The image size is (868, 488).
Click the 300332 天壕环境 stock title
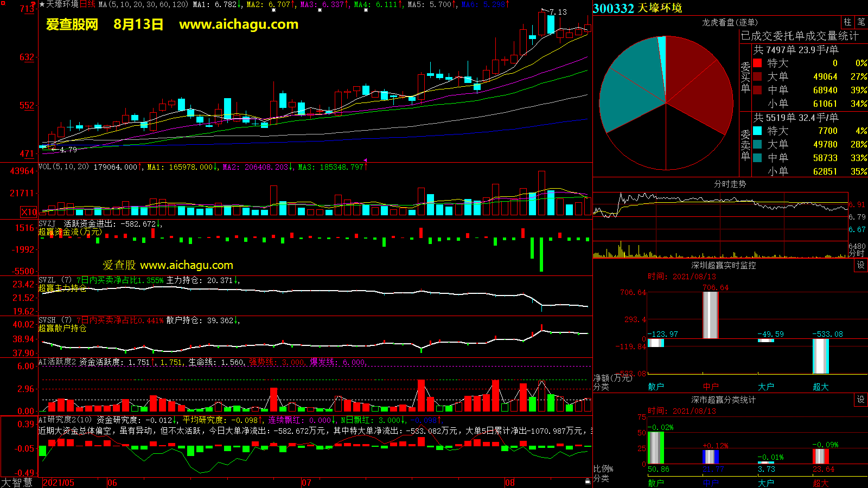click(x=637, y=8)
